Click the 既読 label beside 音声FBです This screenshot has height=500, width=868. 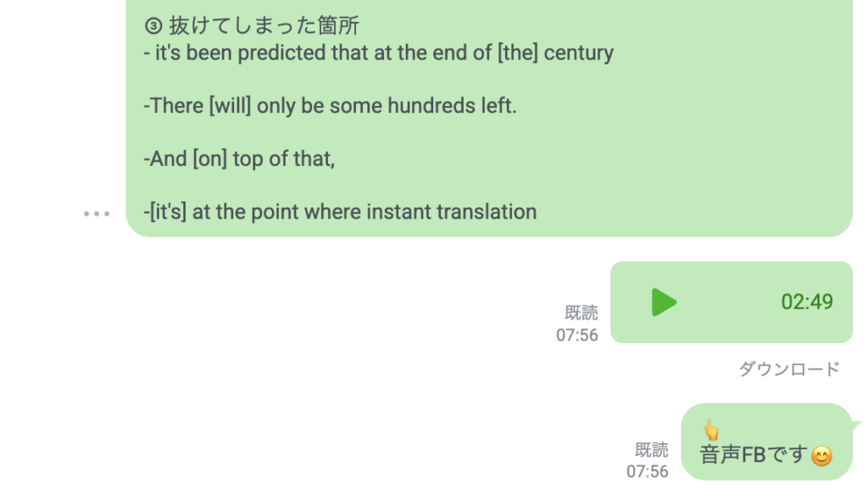coord(652,450)
